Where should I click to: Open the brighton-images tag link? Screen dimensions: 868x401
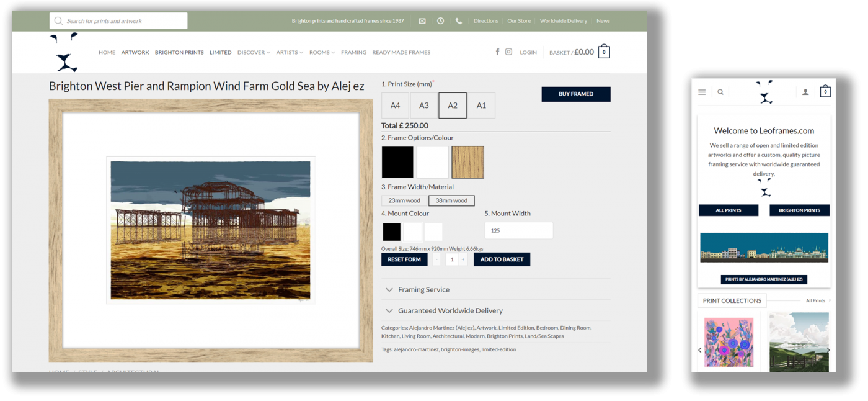pyautogui.click(x=459, y=349)
